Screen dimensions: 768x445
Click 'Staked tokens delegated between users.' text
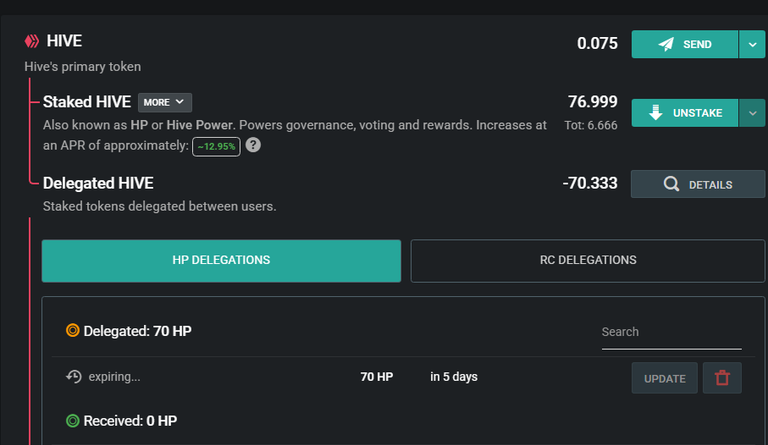pyautogui.click(x=160, y=207)
